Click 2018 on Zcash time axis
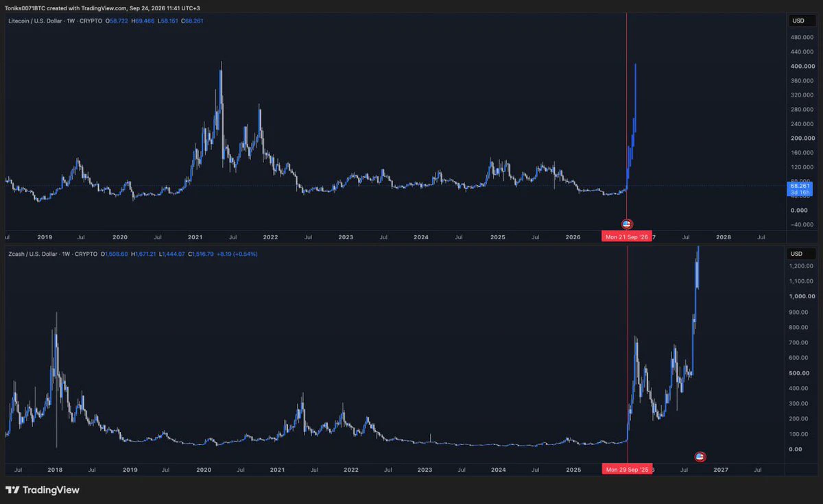 pyautogui.click(x=56, y=470)
